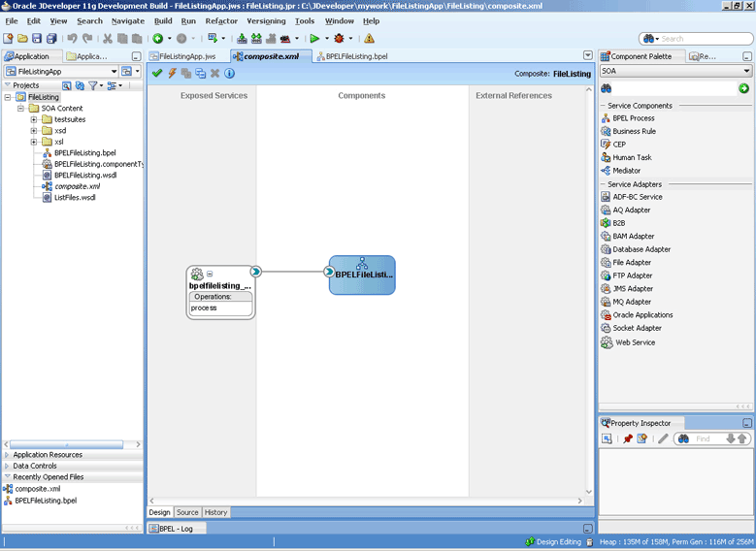Click the Undo toolbar icon

[x=73, y=38]
